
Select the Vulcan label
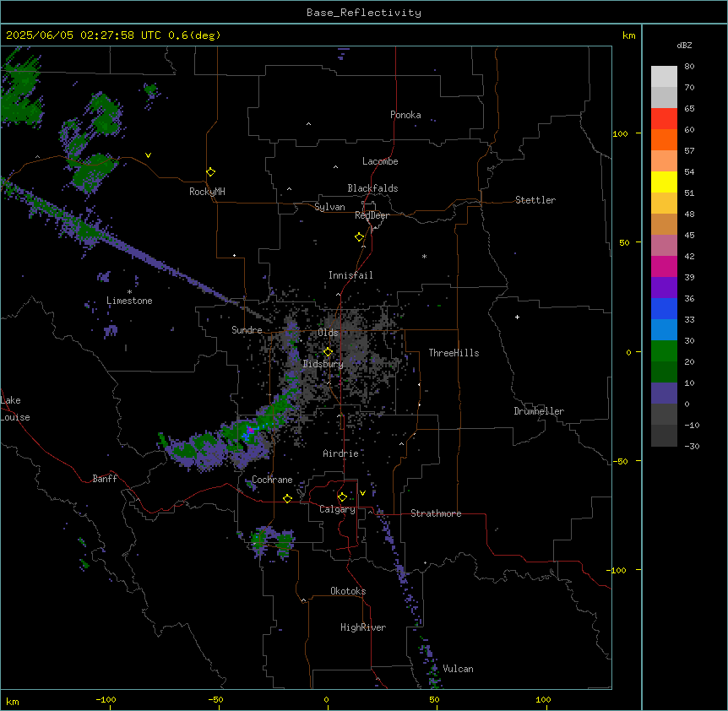click(x=459, y=669)
